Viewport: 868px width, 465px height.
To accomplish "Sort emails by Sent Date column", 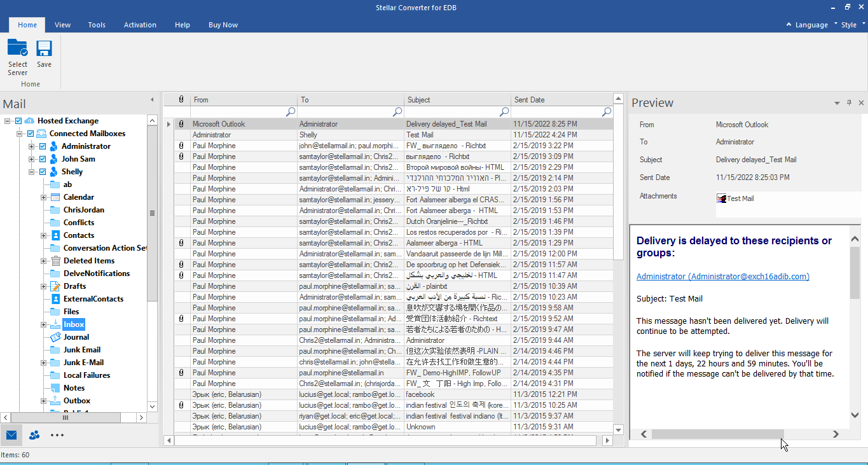I will 561,99.
